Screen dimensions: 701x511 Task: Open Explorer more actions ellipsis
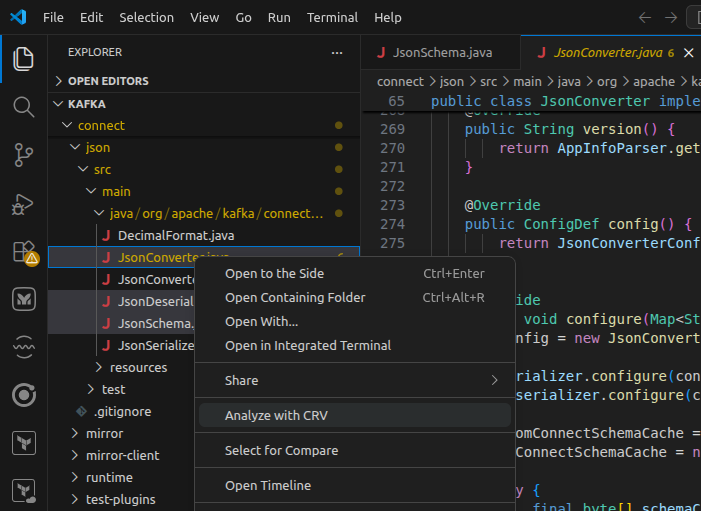(x=337, y=53)
